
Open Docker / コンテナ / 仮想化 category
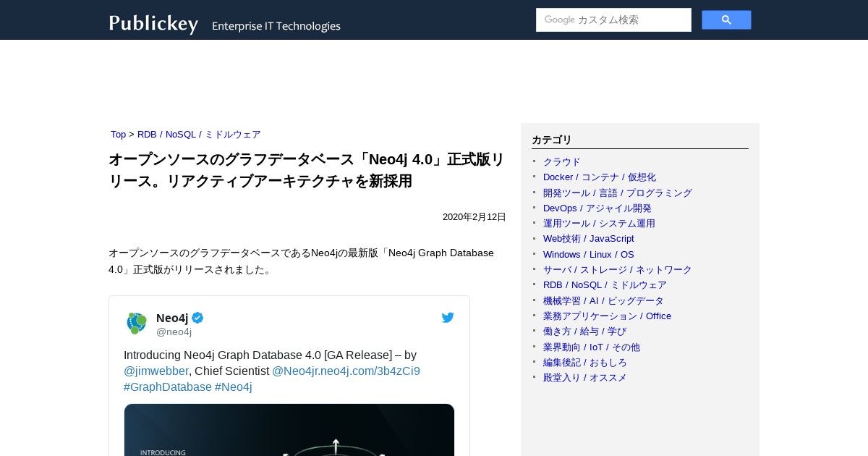(600, 177)
